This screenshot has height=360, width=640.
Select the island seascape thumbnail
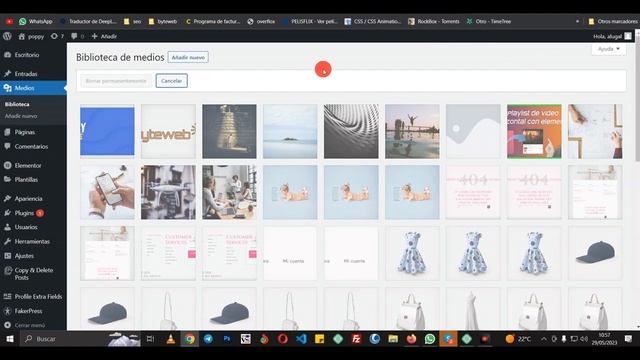[x=290, y=131]
